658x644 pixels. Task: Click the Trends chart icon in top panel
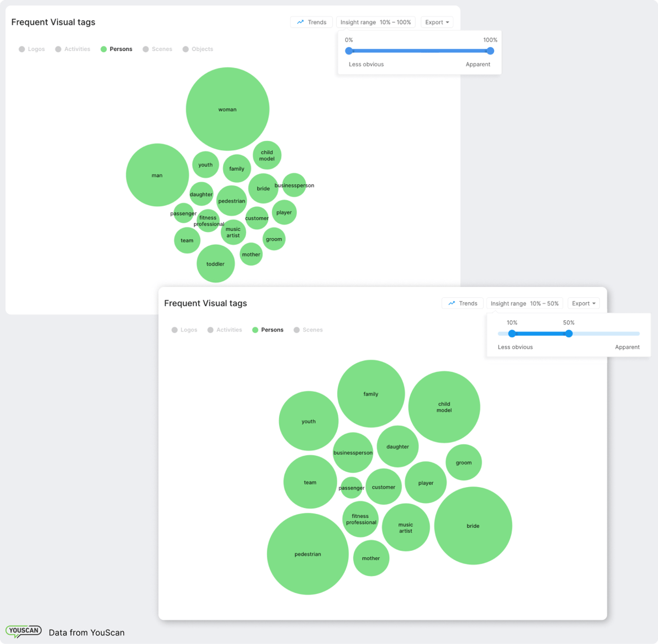point(300,22)
